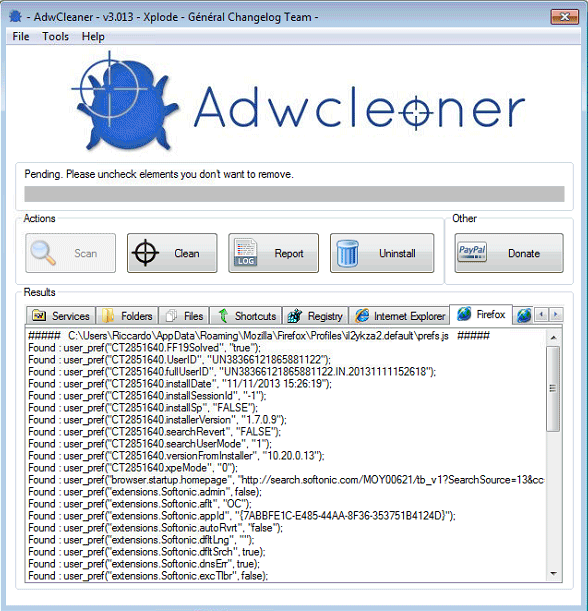
Task: Select the CT2851640.FF19Solved result line
Action: (x=145, y=348)
